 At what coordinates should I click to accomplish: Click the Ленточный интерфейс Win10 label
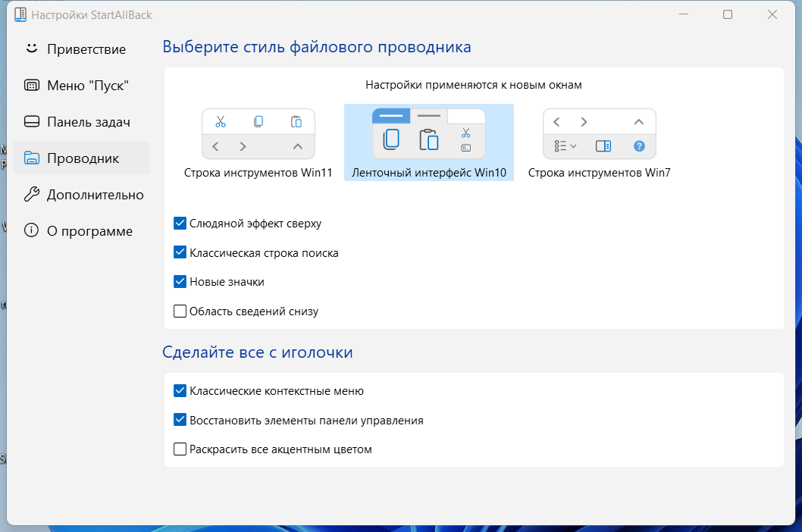[x=428, y=173]
